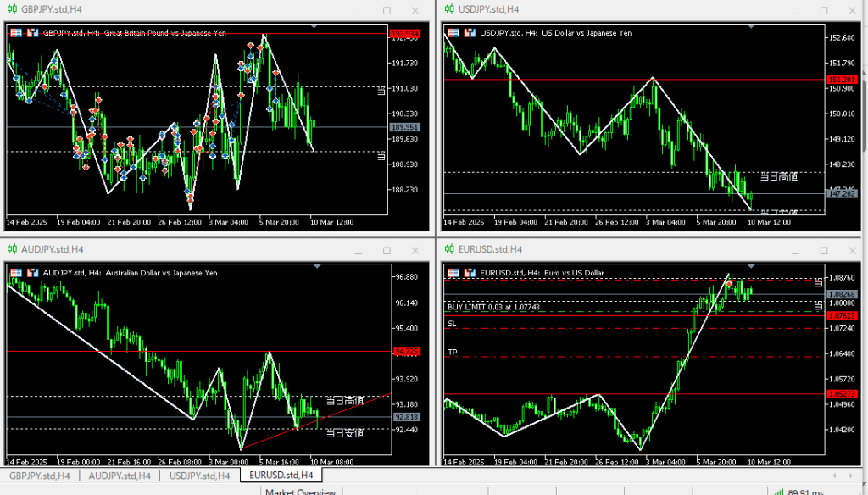Toggle One Click Trading panel on GBPJPY chart

tap(16, 33)
